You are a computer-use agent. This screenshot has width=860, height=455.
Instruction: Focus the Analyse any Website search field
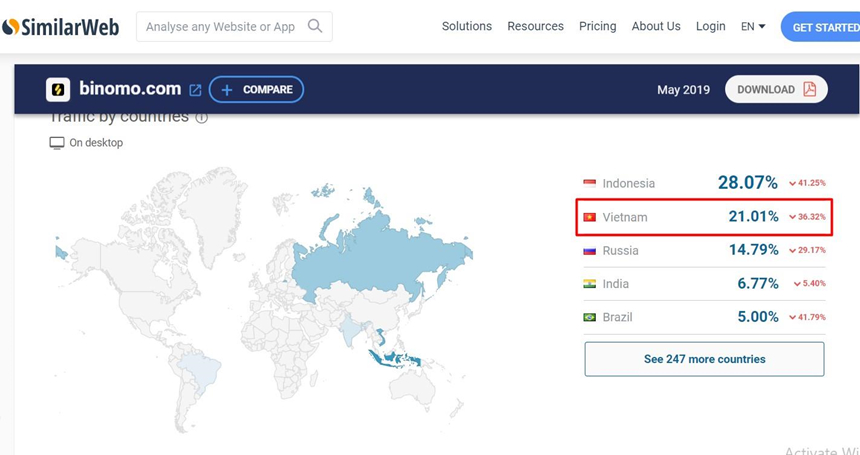point(220,27)
